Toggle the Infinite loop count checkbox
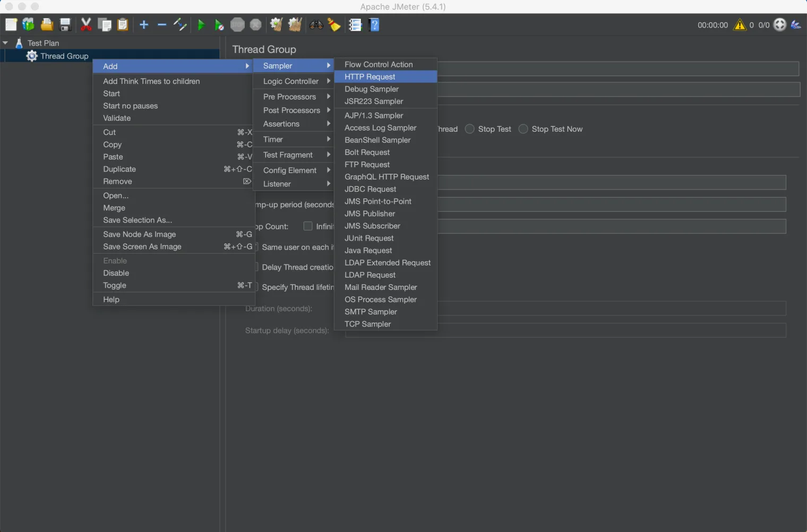807x532 pixels. pos(308,226)
